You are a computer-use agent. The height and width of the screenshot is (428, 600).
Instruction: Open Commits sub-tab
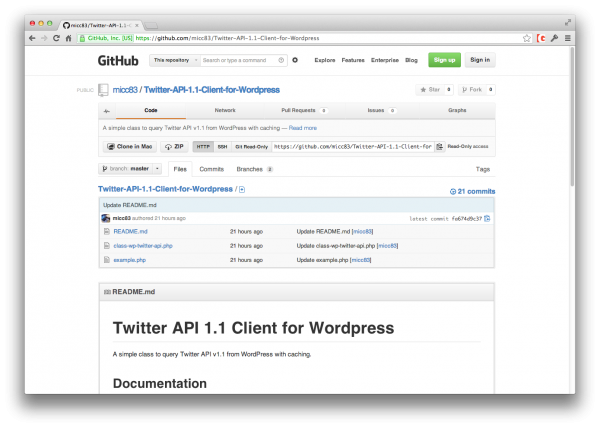(x=212, y=169)
